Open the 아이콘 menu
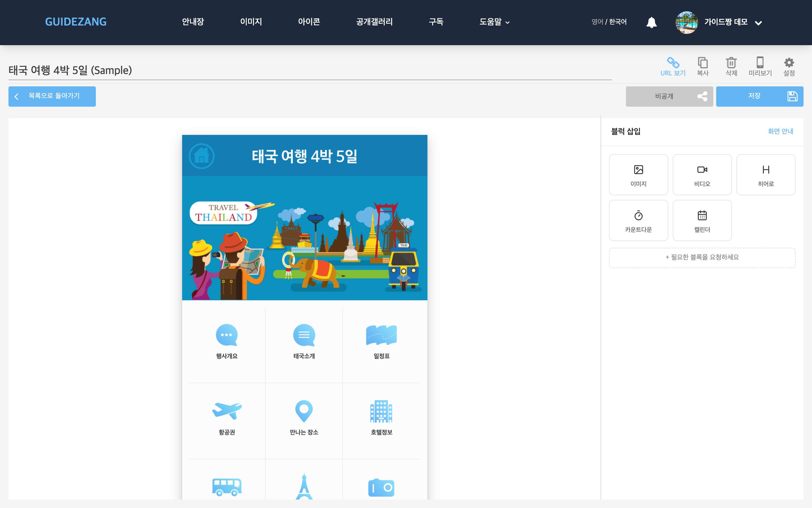The image size is (812, 508). pyautogui.click(x=309, y=22)
